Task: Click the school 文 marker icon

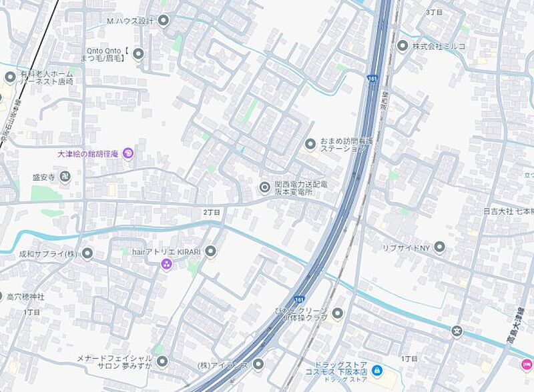Action: 457,331
